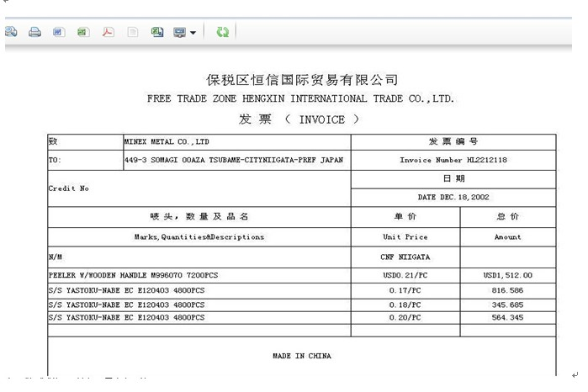Click the Chinese company name heading 保税区恒信国际贸易有限公司
588x392 pixels.
302,80
